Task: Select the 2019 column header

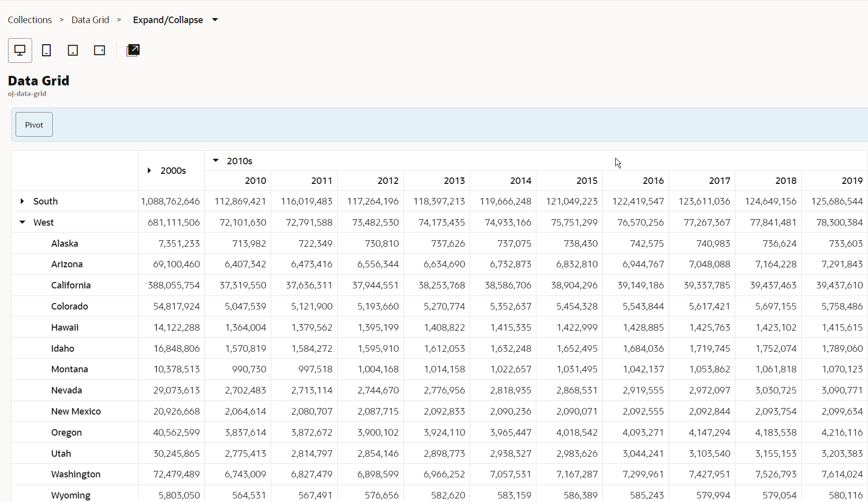Action: pyautogui.click(x=835, y=180)
